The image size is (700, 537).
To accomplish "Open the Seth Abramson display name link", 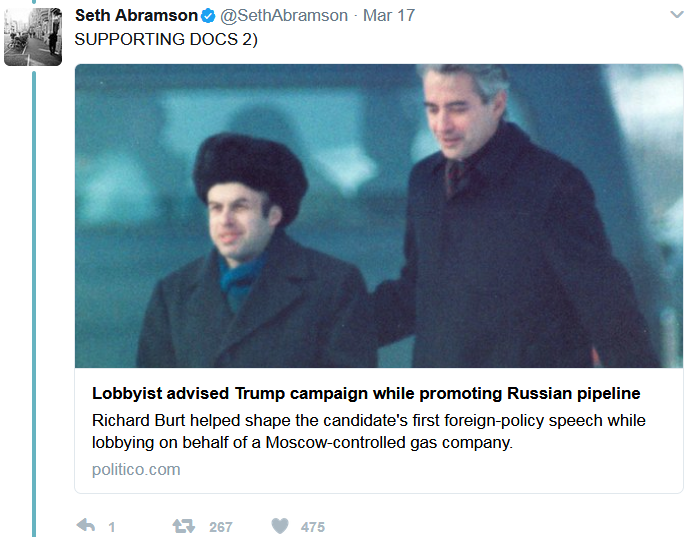I will (135, 15).
